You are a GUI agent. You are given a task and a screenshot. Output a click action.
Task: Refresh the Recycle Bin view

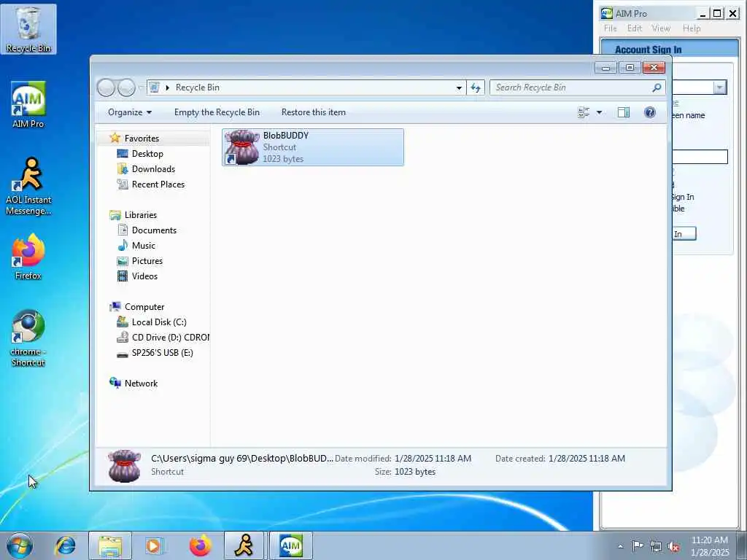point(476,87)
